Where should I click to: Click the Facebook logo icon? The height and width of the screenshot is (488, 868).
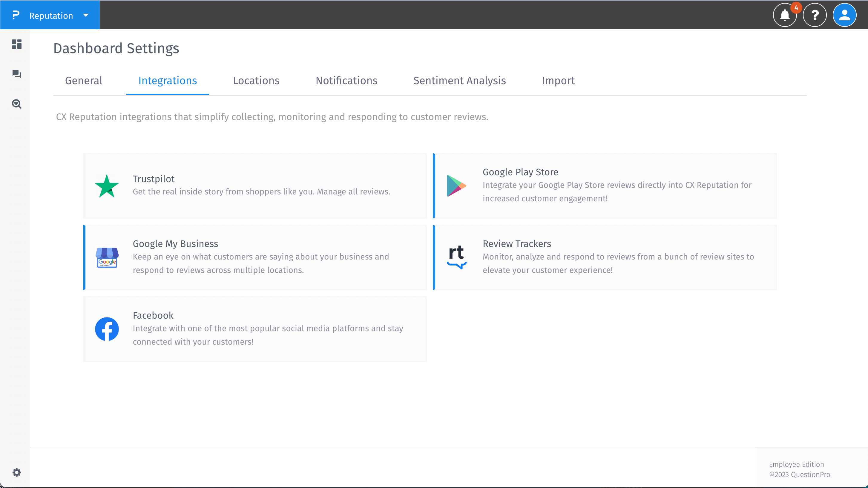click(107, 329)
